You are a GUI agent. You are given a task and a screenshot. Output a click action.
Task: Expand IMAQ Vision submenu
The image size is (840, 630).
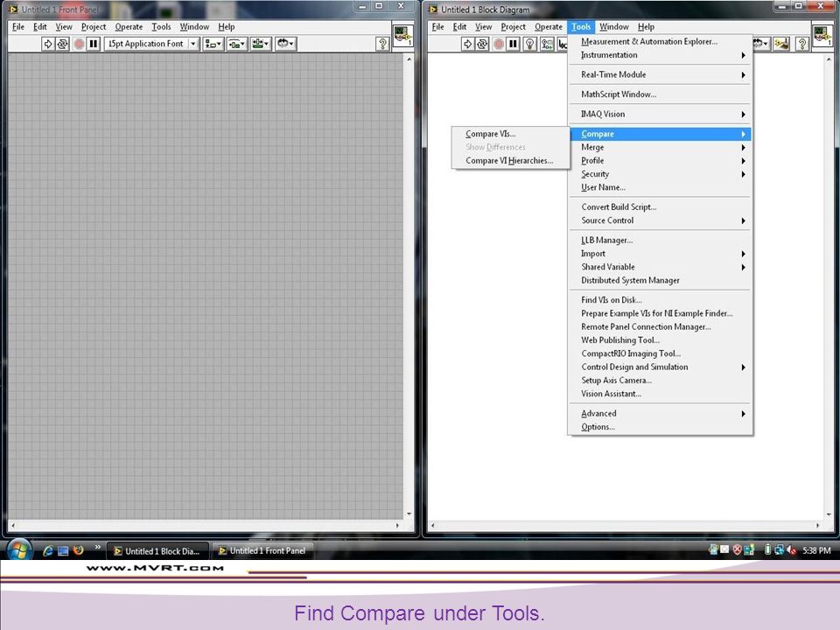coord(660,114)
